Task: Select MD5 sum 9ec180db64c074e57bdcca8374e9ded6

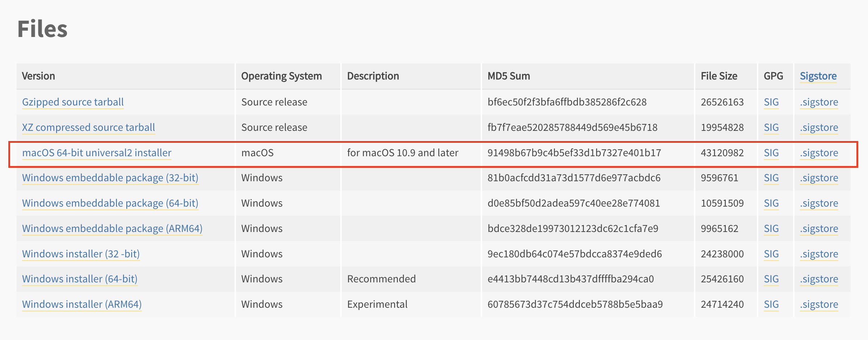Action: click(x=574, y=254)
